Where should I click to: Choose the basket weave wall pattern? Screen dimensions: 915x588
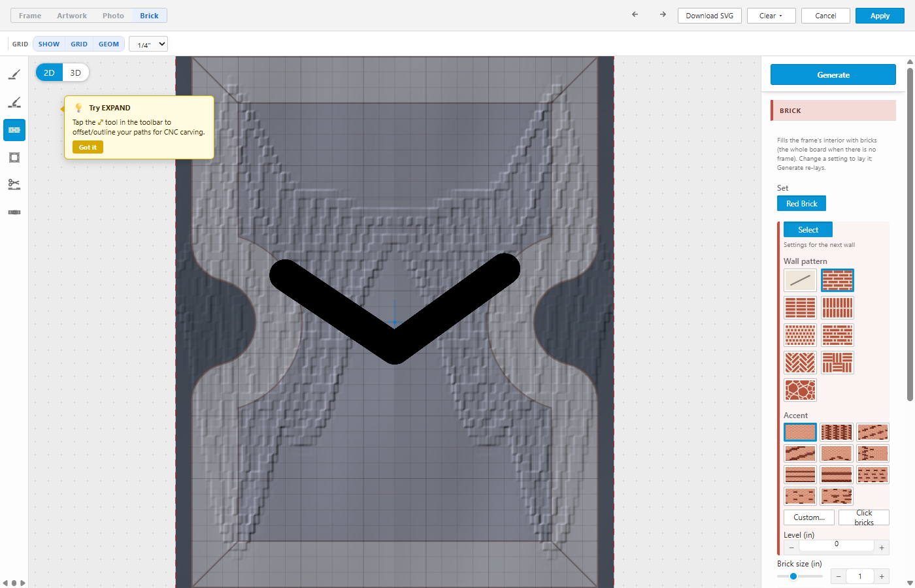click(837, 363)
